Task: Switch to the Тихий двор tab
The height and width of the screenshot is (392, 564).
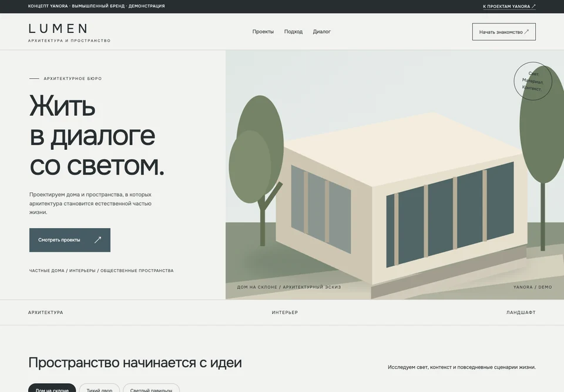Action: point(99,388)
